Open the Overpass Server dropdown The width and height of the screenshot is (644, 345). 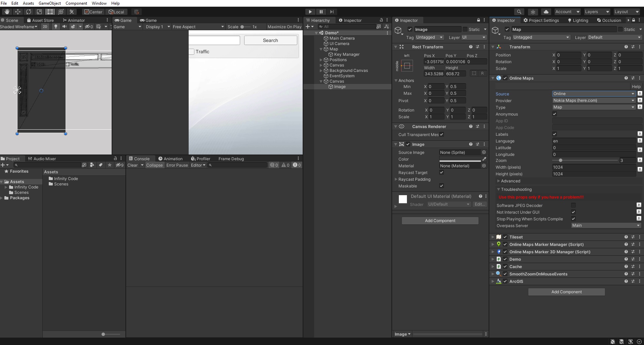point(606,225)
